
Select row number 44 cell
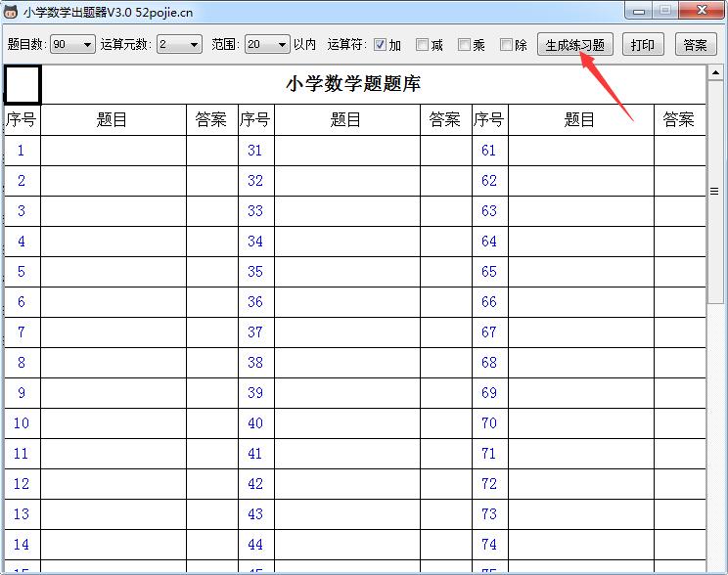[256, 545]
